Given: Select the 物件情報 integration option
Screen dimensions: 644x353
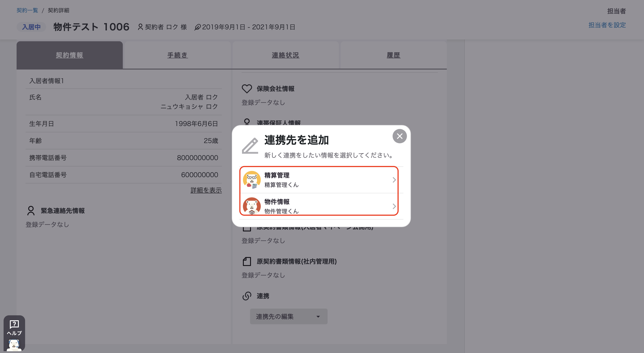Looking at the screenshot, I should (321, 206).
